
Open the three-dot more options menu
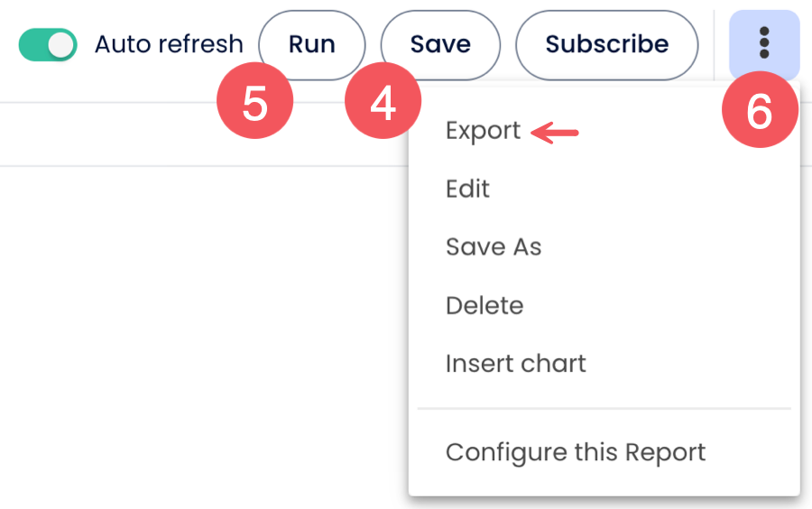tap(764, 43)
